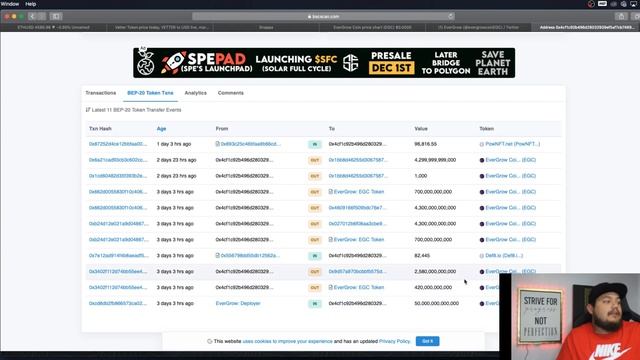Open sender address 0x556798 in 82,445 row

250,256
